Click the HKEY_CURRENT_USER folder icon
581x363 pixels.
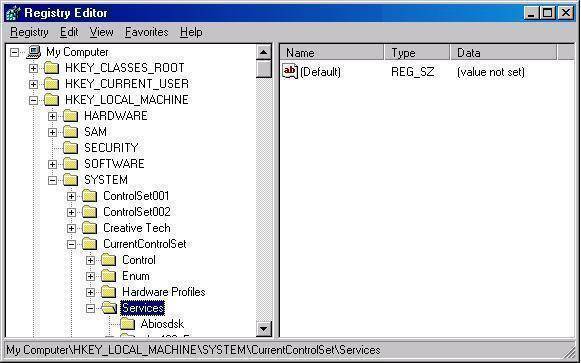point(52,84)
